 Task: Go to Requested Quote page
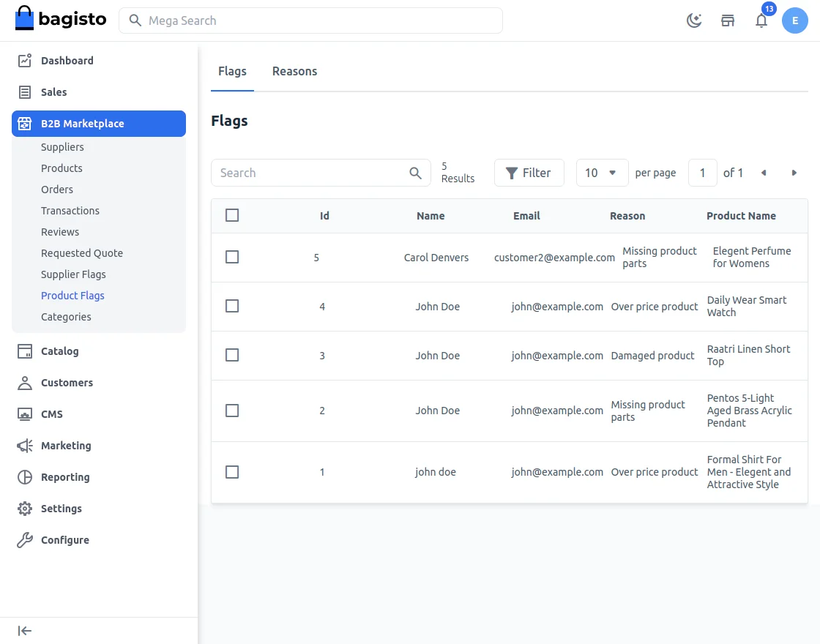[82, 253]
